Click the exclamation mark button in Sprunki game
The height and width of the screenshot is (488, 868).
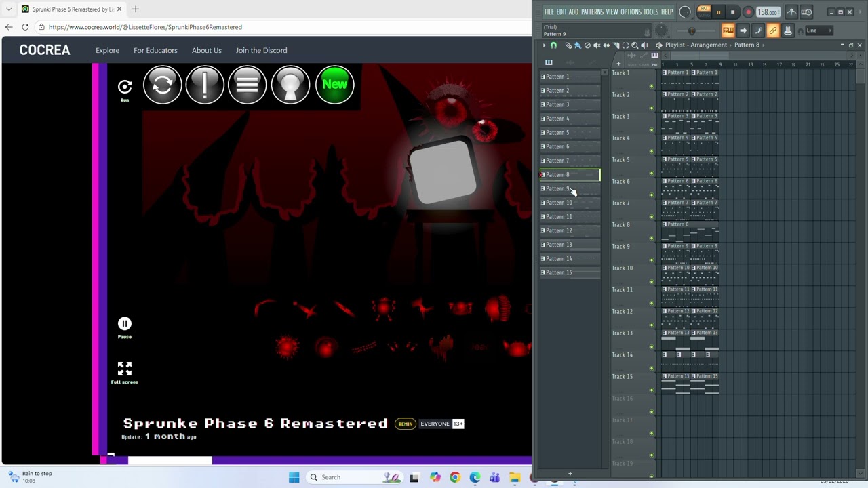coord(205,85)
